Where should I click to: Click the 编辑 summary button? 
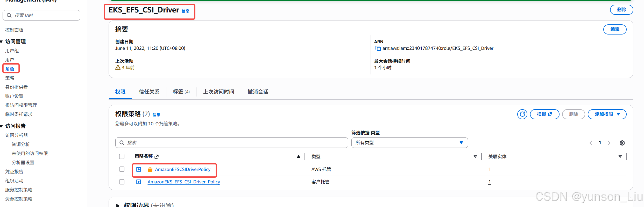(615, 29)
